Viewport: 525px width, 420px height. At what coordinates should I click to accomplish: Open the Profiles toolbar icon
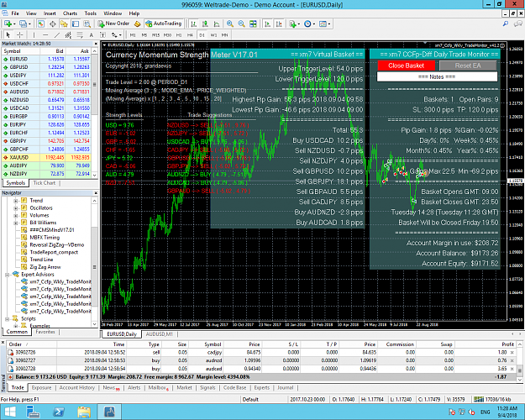[x=24, y=24]
